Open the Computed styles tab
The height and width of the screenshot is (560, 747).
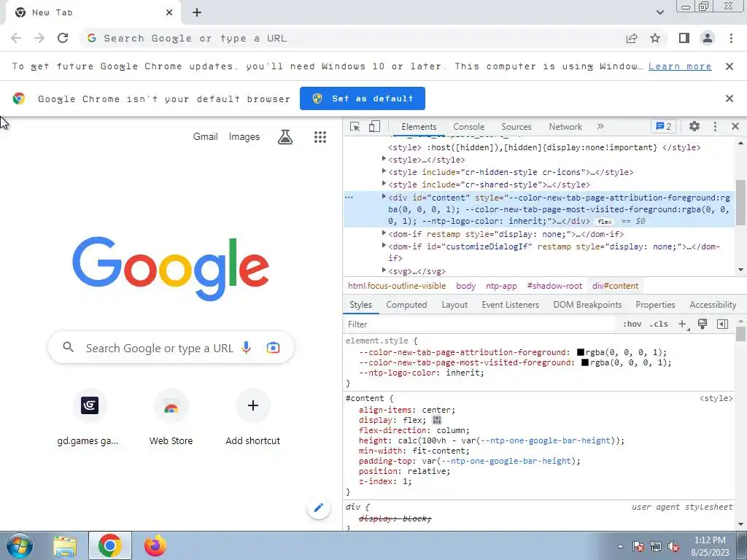(x=406, y=305)
